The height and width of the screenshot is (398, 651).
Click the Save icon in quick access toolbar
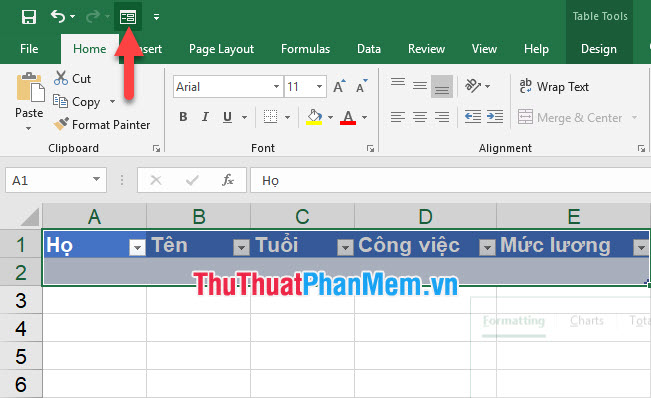click(29, 17)
